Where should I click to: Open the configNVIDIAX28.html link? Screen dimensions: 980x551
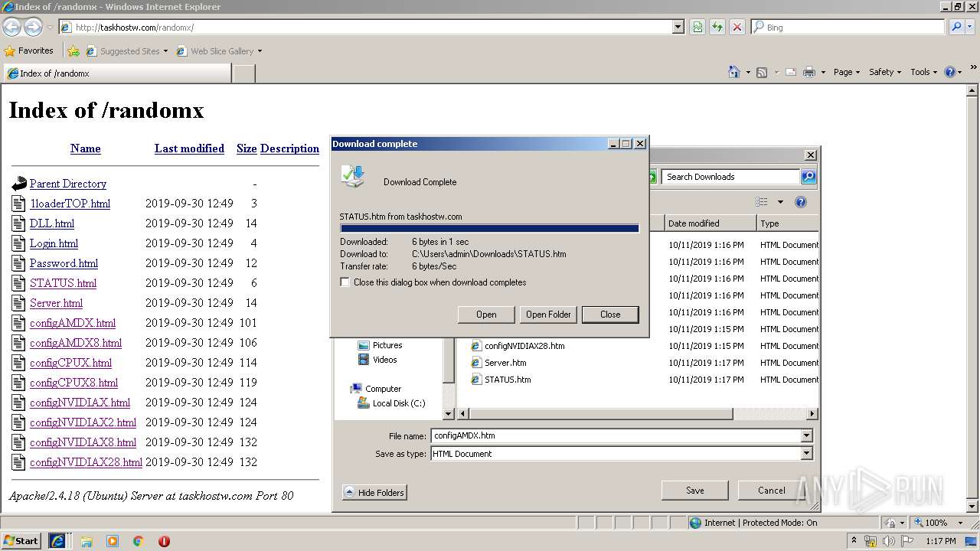click(x=86, y=462)
